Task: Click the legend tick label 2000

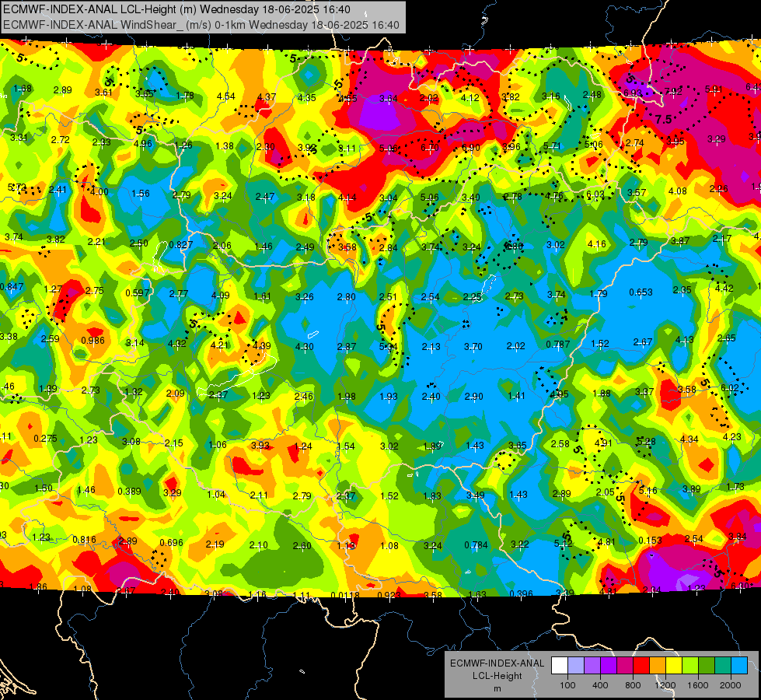Action: 731,685
